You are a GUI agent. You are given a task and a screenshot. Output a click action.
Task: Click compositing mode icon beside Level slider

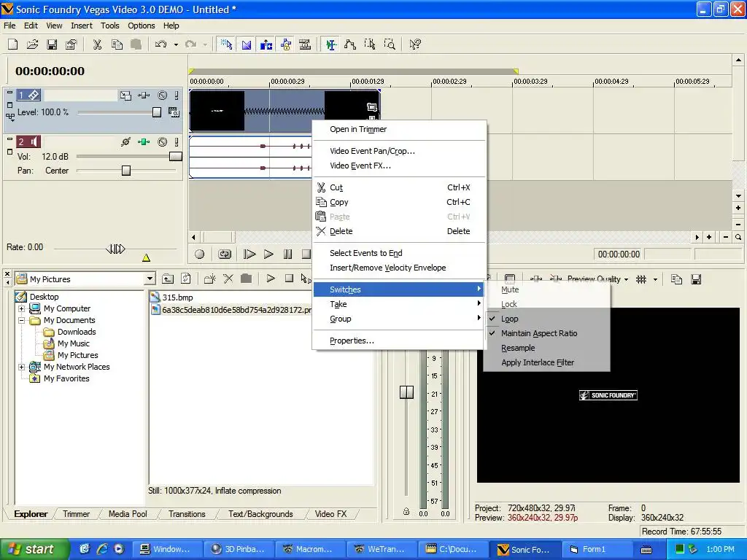(174, 112)
